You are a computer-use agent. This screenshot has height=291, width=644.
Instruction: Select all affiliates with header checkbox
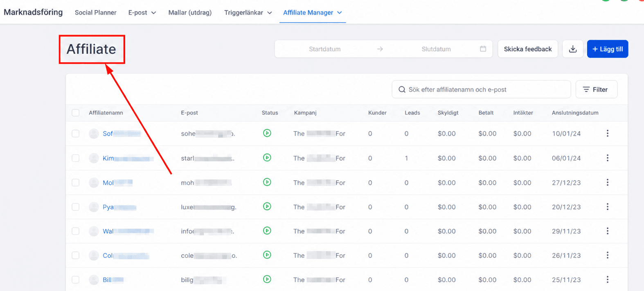(x=76, y=113)
